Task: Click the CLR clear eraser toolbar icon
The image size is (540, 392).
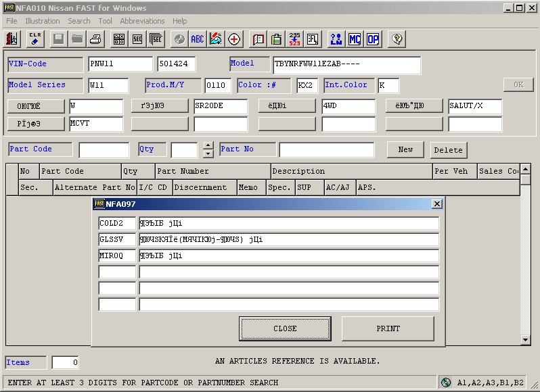Action: click(35, 39)
